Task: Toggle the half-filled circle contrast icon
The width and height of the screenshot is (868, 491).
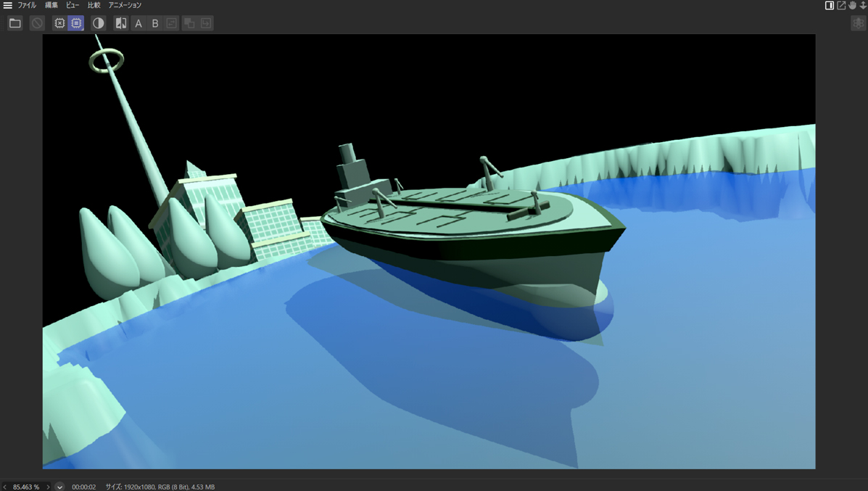Action: [99, 23]
